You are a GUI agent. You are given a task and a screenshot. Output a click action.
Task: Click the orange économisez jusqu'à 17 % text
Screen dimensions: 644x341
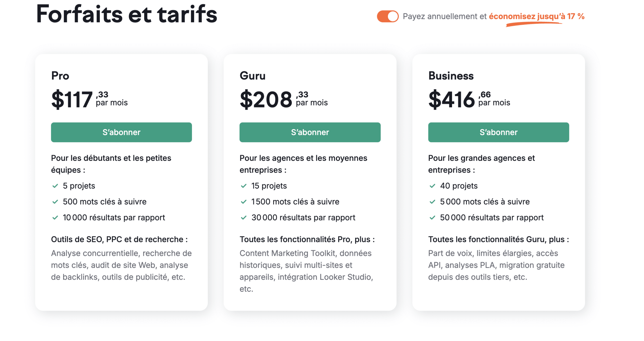pos(536,16)
